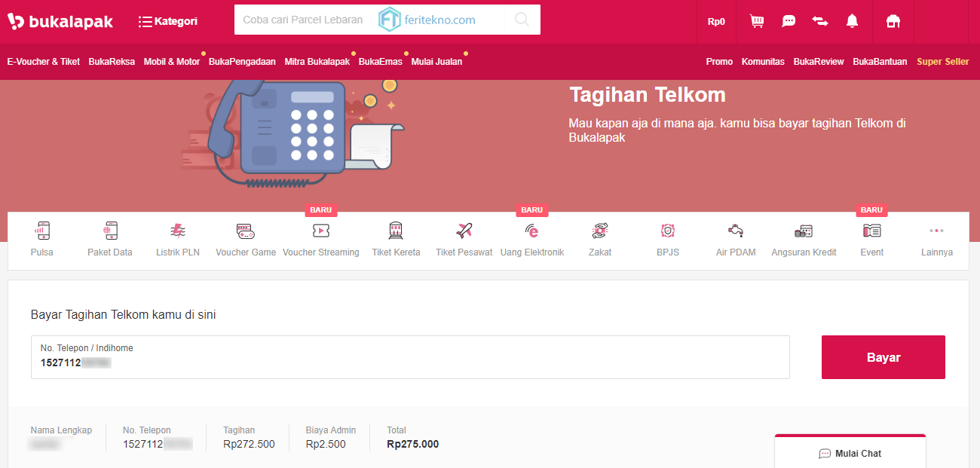The width and height of the screenshot is (980, 468).
Task: Open BukaPengadaan link
Action: click(x=242, y=62)
